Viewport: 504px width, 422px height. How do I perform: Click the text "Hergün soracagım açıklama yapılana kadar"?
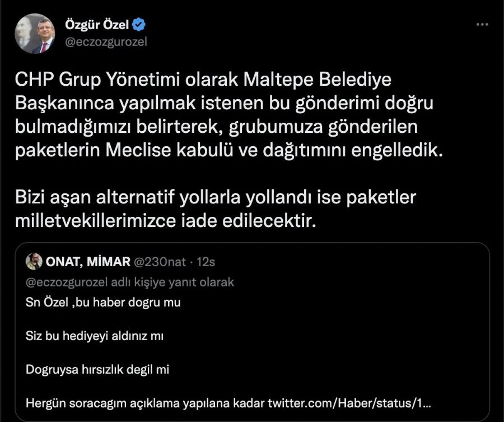(x=146, y=403)
